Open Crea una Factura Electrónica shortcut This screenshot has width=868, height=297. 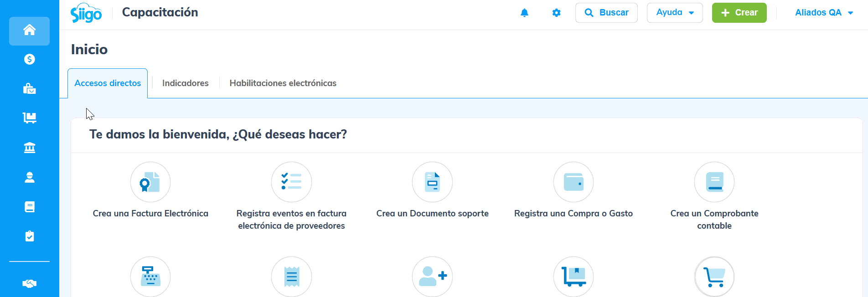[x=150, y=182]
